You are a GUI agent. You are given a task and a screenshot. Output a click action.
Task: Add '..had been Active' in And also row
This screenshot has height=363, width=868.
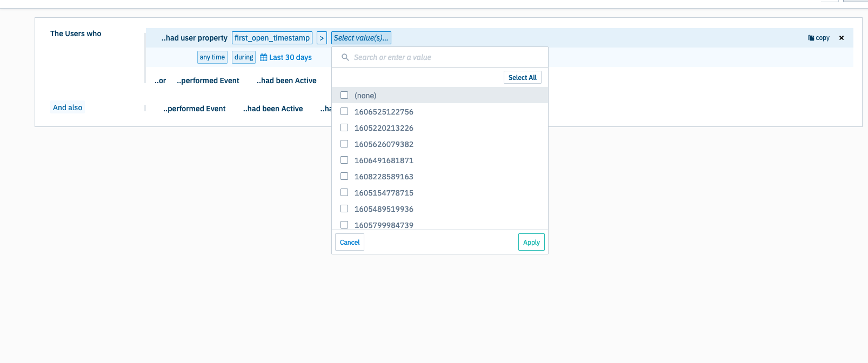tap(273, 109)
